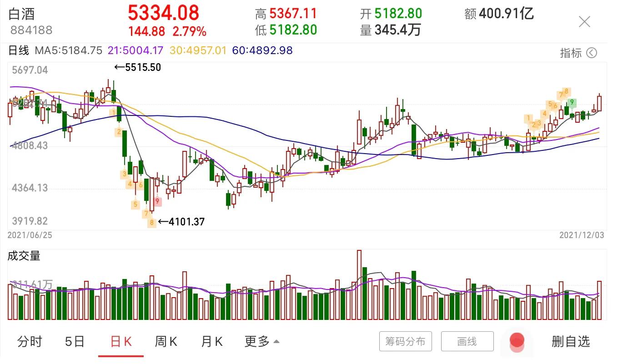This screenshot has width=643, height=364.
Task: Switch to the 5日 tab
Action: point(75,341)
